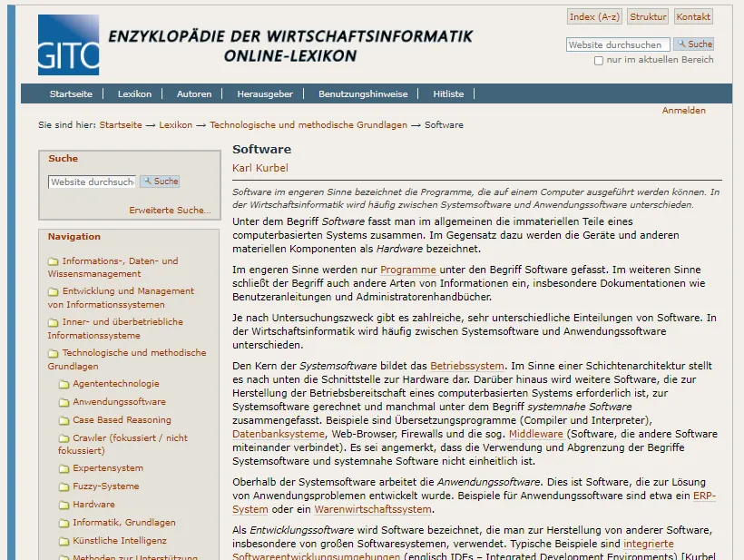Open the Betriebssystem link
Screen dimensions: 744x560
click(467, 366)
